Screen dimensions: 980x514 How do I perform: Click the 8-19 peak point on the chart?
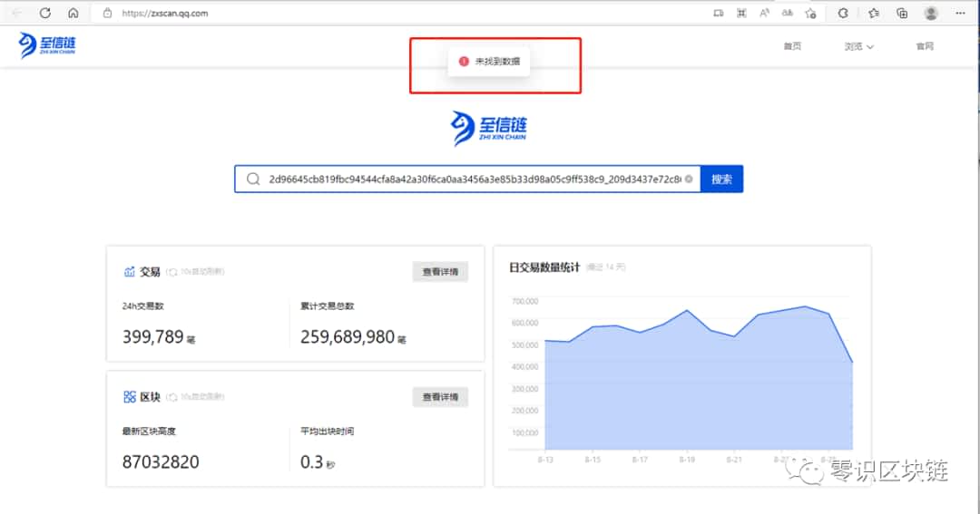coord(687,310)
